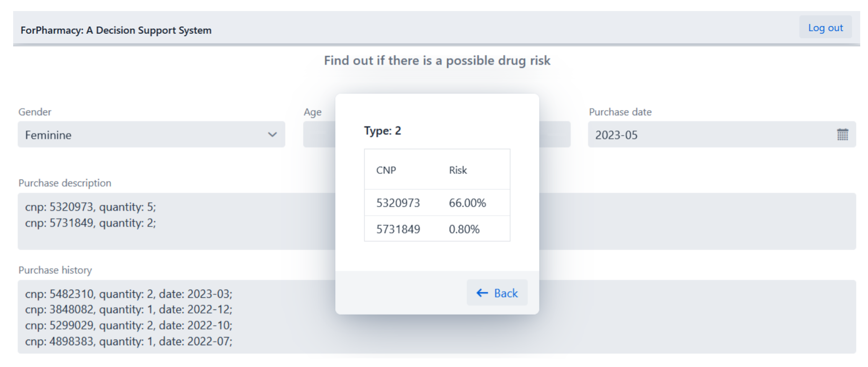
Task: Click the Risk column header
Action: (458, 170)
